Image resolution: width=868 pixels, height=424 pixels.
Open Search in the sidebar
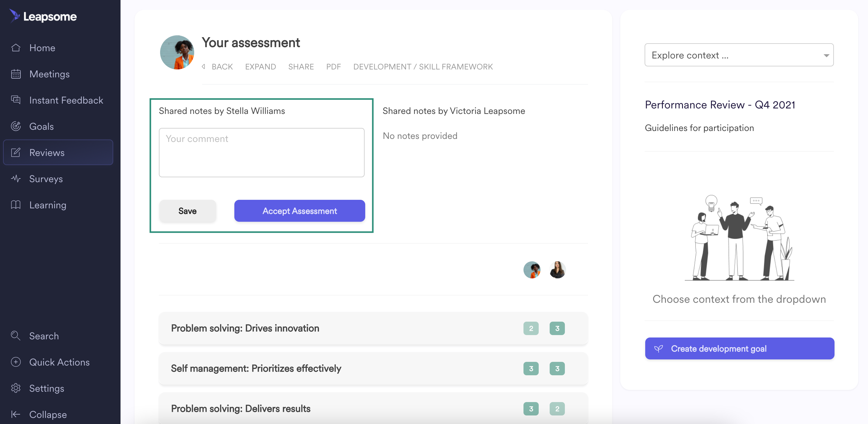click(x=44, y=336)
